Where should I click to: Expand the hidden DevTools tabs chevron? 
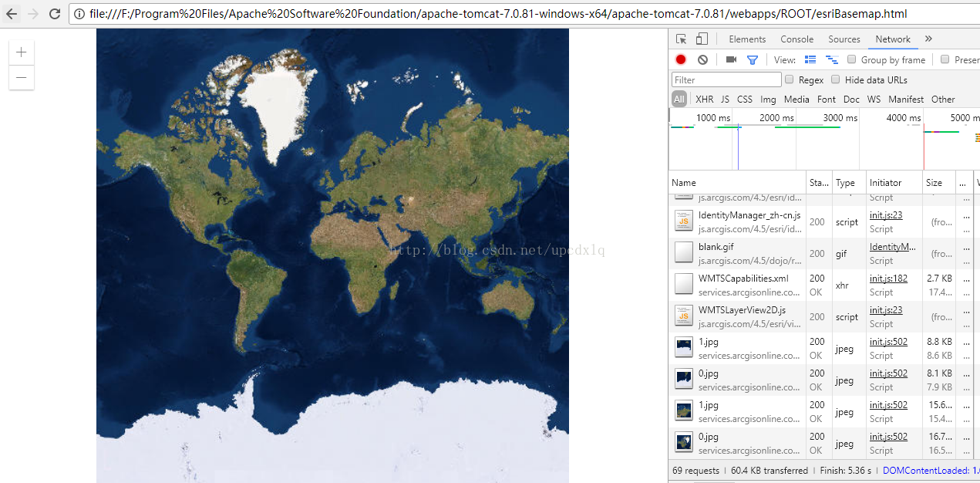click(x=928, y=39)
